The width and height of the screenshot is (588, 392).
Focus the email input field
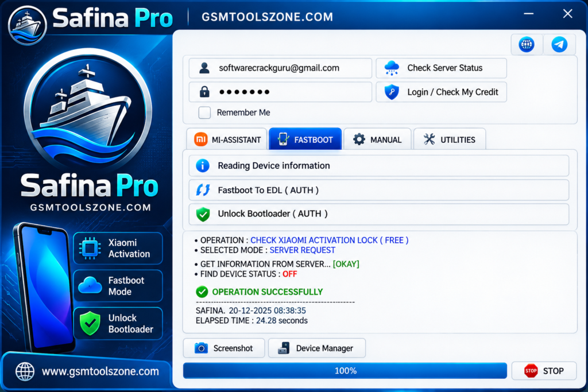click(x=280, y=68)
